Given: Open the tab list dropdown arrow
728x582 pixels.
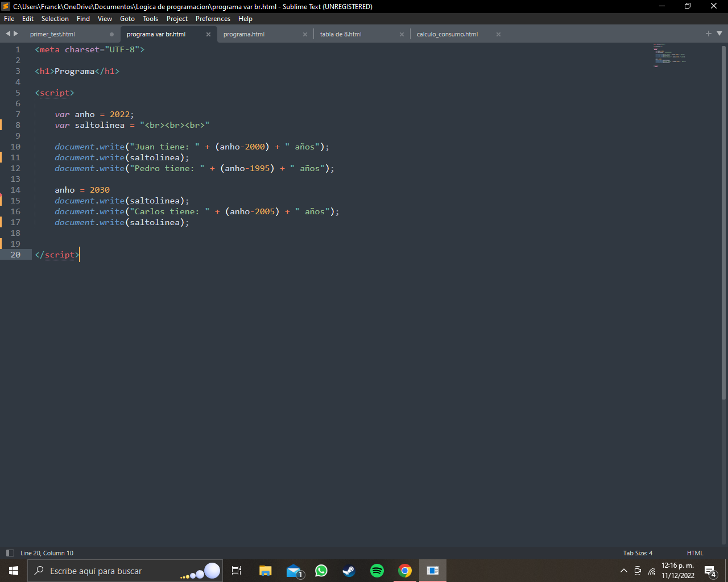Looking at the screenshot, I should click(719, 34).
